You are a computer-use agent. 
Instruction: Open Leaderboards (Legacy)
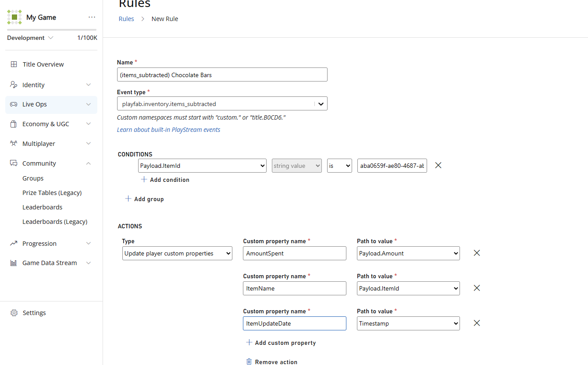pos(55,222)
